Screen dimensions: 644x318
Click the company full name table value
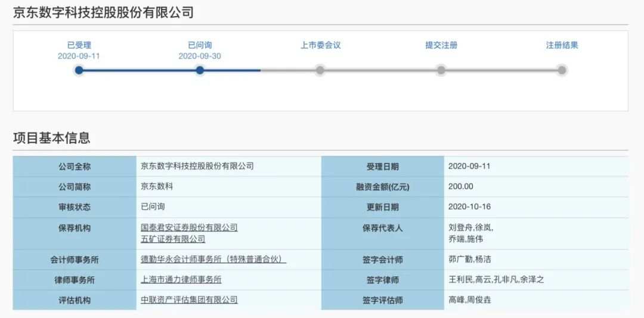pyautogui.click(x=197, y=166)
